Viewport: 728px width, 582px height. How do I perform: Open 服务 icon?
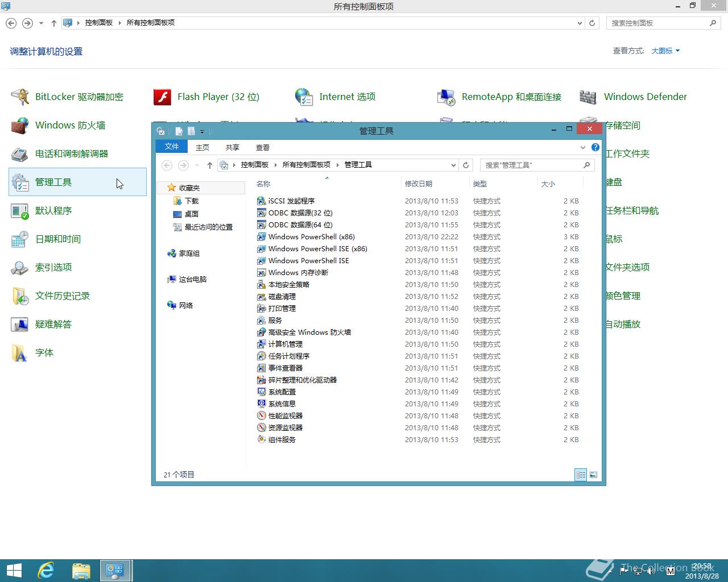click(x=262, y=320)
